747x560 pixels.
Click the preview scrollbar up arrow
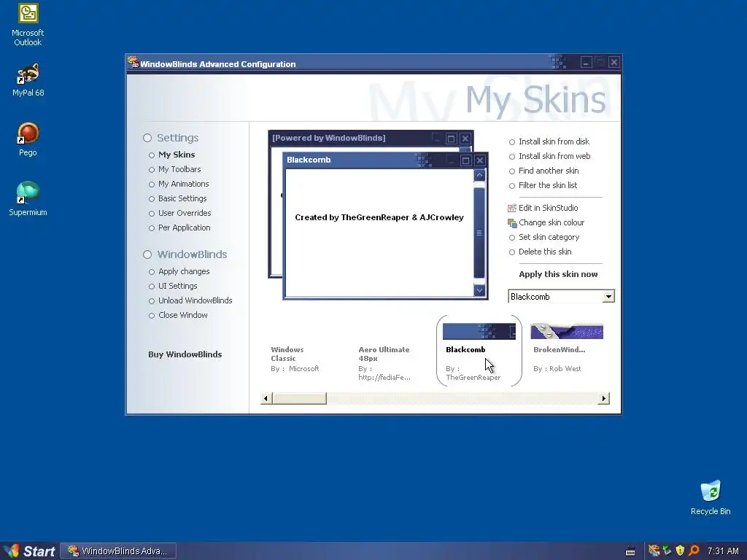coord(479,175)
